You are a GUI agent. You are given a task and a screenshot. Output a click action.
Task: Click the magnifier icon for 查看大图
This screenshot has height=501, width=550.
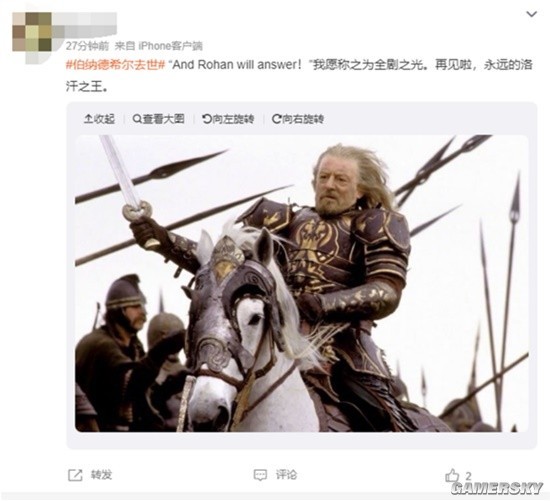[137, 119]
